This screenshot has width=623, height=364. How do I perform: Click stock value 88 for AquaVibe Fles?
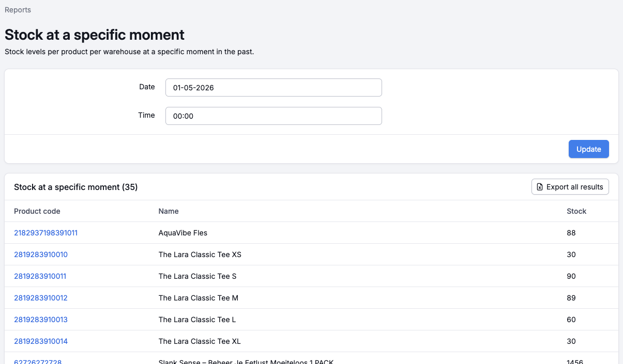(x=571, y=233)
